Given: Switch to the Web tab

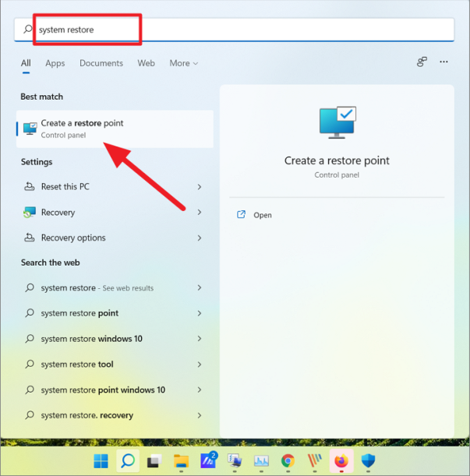Looking at the screenshot, I should [146, 63].
